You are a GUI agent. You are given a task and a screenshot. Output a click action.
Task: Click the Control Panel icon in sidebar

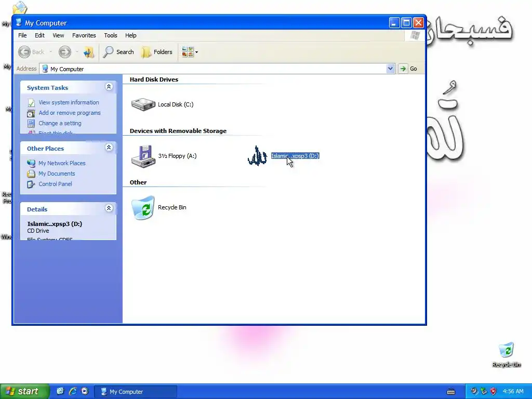[x=31, y=184]
